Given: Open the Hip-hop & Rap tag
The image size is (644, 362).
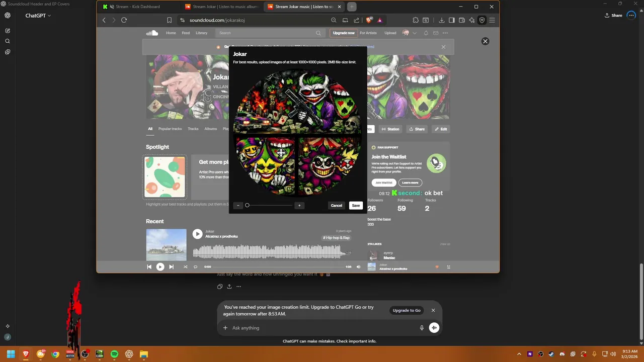Looking at the screenshot, I should (337, 238).
